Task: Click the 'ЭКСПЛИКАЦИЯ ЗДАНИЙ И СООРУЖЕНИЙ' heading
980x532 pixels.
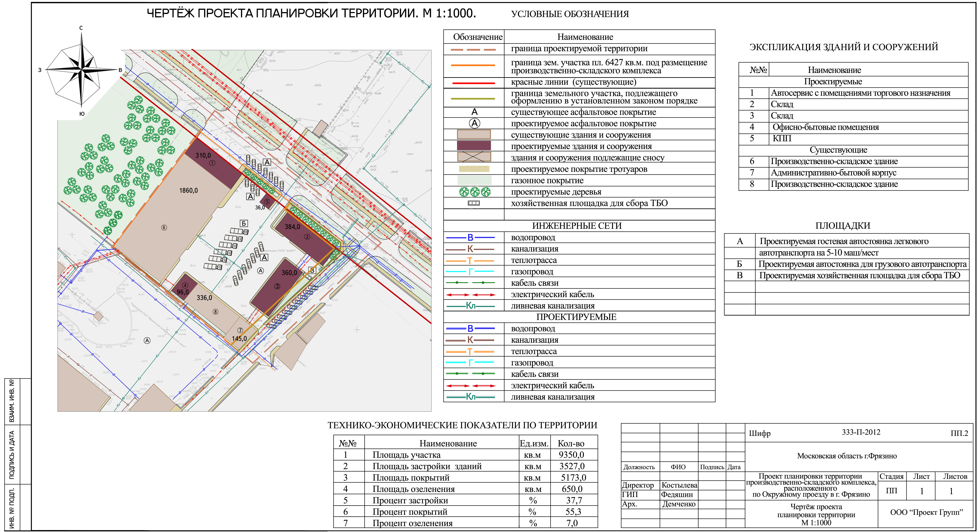Action: [x=843, y=47]
